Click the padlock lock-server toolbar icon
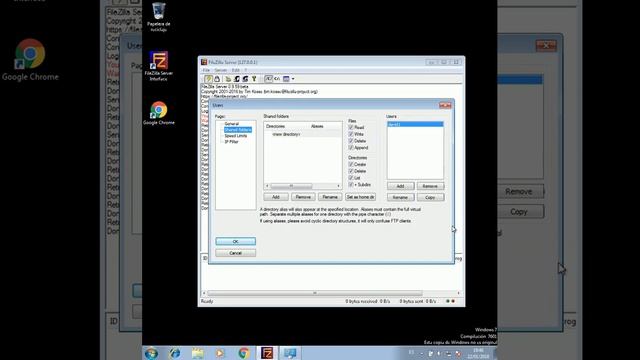This screenshot has width=640, height=360. pos(217,79)
